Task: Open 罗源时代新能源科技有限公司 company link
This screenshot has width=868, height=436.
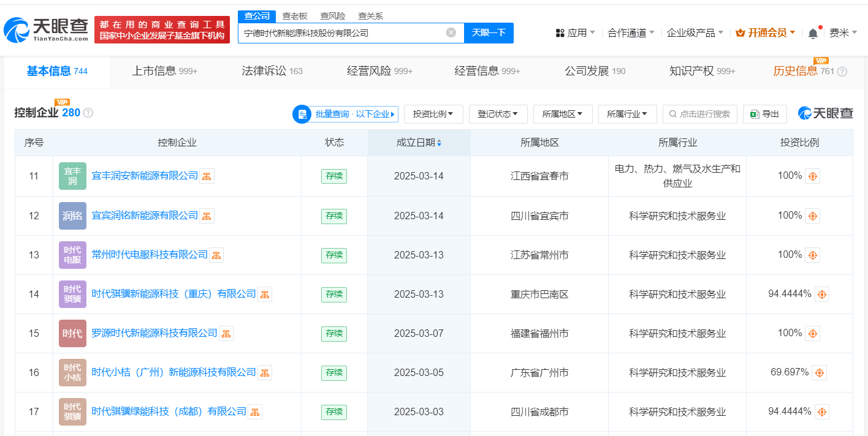Action: click(x=154, y=333)
